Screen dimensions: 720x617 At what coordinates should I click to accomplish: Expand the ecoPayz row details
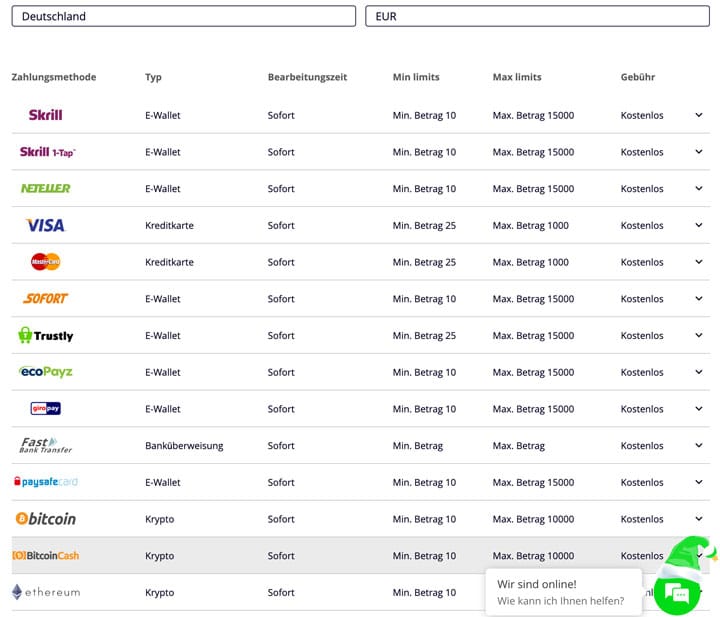tap(699, 372)
